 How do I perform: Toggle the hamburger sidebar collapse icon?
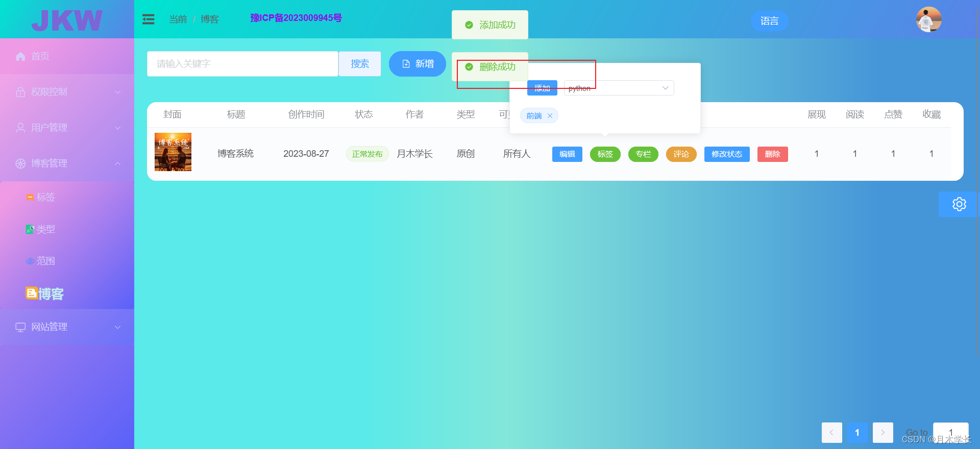tap(148, 19)
